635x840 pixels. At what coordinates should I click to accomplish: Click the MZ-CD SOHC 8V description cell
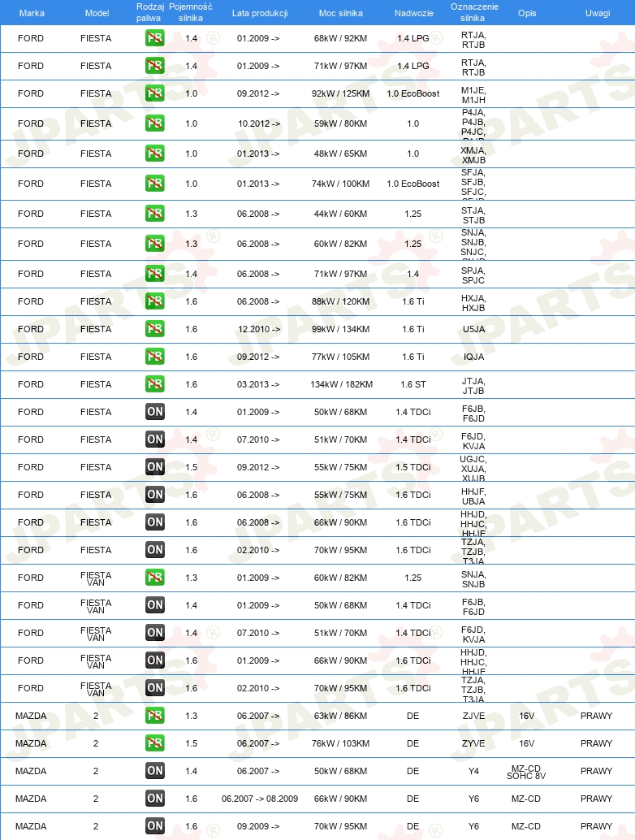coord(526,772)
